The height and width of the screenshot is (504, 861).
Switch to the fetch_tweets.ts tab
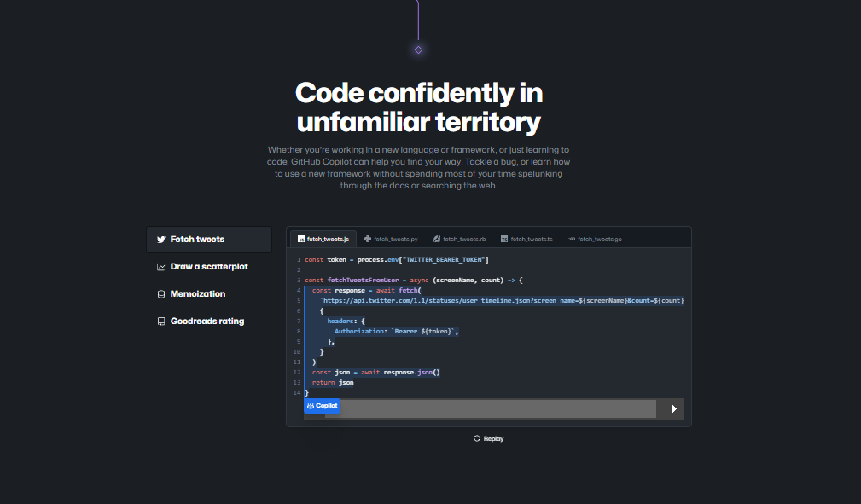(x=526, y=239)
